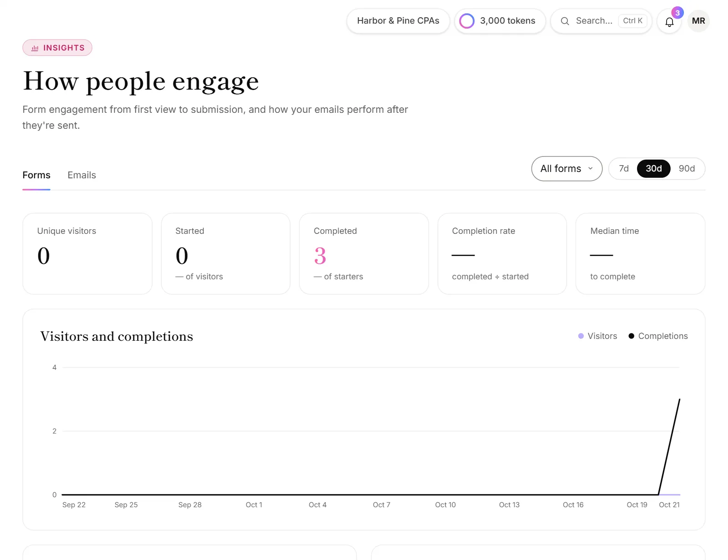The height and width of the screenshot is (560, 728).
Task: Select the 7d time range
Action: click(x=624, y=169)
